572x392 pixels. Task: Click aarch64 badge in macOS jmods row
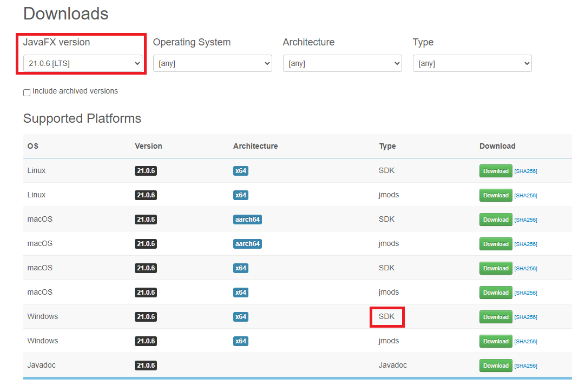(247, 244)
